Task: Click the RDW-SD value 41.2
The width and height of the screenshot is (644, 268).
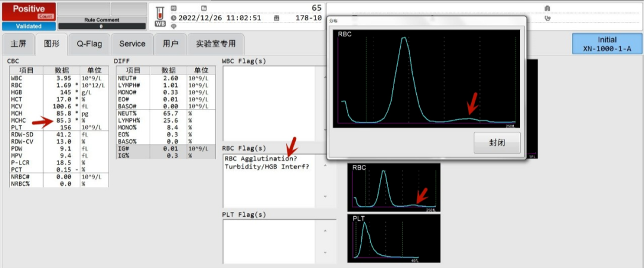Action: 63,134
